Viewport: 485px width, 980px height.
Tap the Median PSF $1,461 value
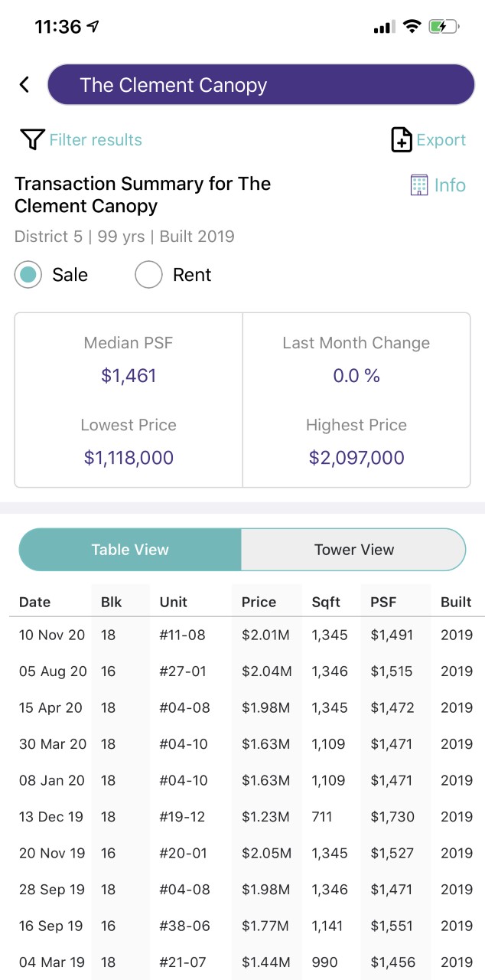tap(129, 376)
